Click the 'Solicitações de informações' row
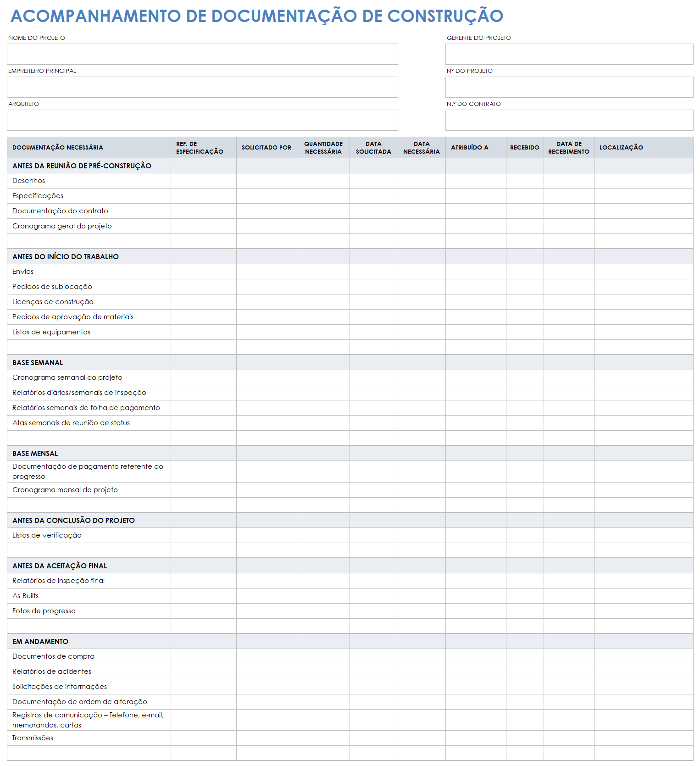Image resolution: width=700 pixels, height=766 pixels. [350, 687]
